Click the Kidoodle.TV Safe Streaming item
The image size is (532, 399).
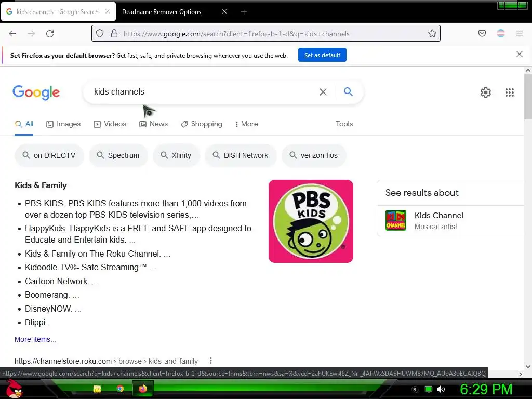click(x=90, y=268)
